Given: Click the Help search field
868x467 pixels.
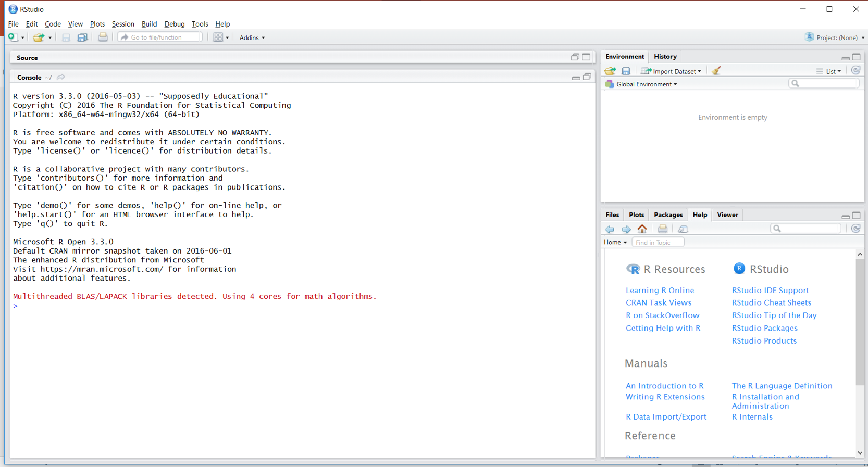Looking at the screenshot, I should pos(806,229).
